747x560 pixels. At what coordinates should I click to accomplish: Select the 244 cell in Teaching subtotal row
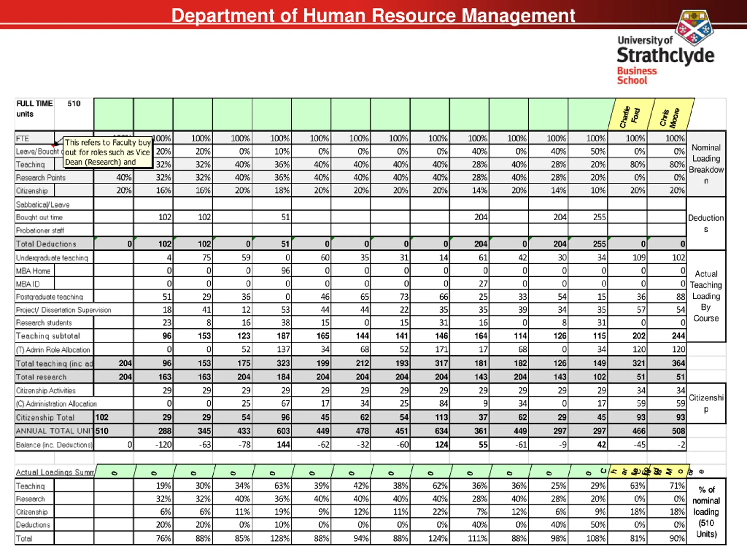click(667, 336)
